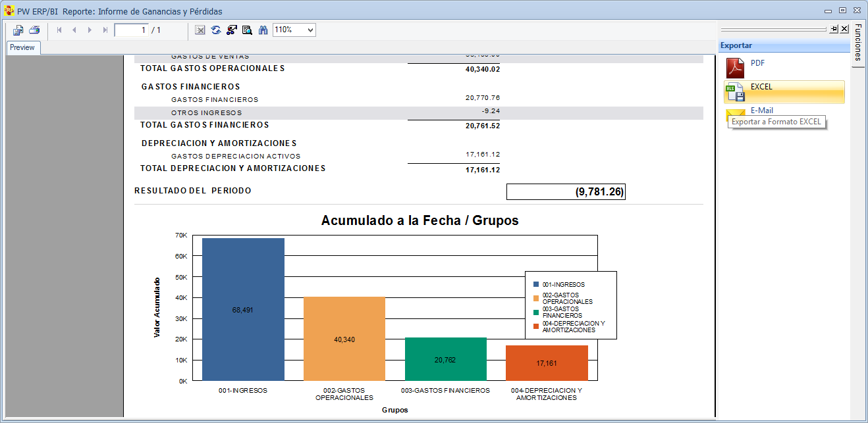Click the print report icon

tap(34, 30)
